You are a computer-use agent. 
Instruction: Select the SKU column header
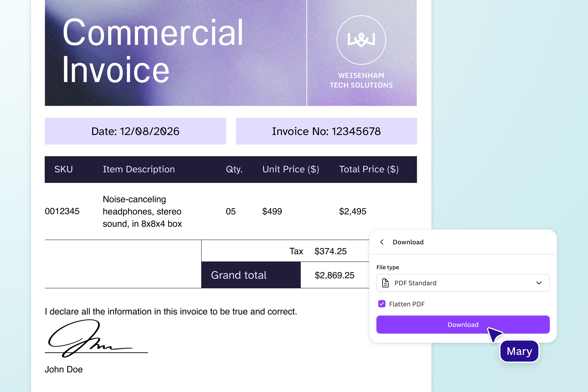(x=63, y=169)
